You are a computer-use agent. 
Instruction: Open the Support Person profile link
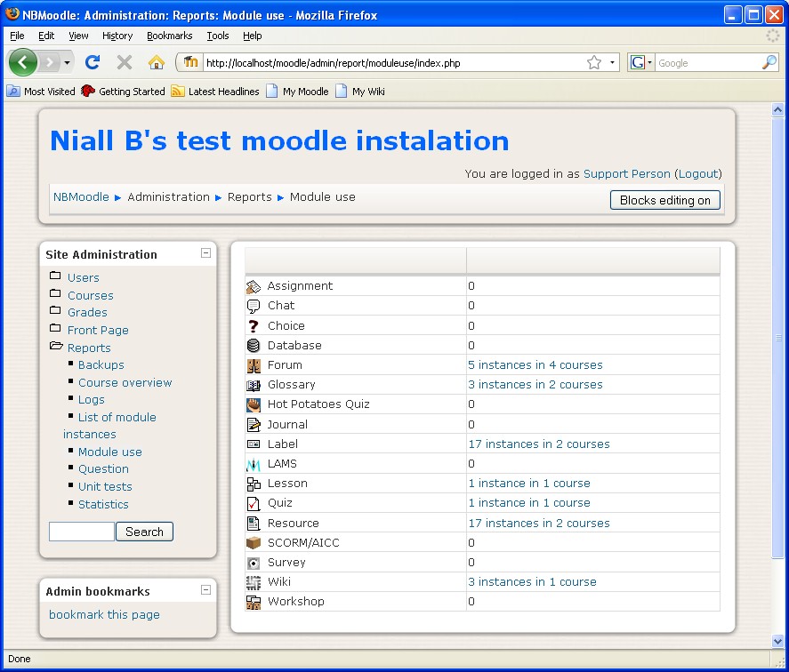point(626,174)
